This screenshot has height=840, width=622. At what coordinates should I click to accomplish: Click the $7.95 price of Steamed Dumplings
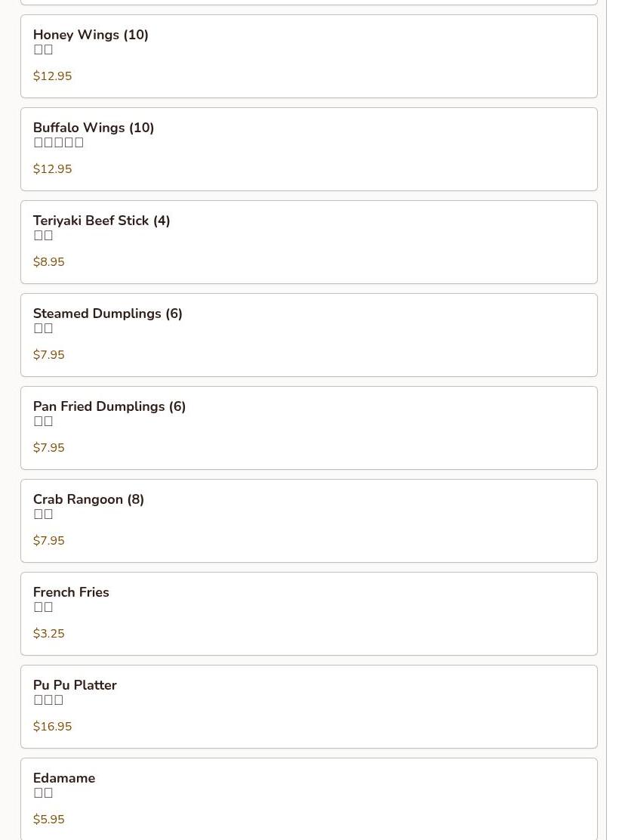pos(49,354)
